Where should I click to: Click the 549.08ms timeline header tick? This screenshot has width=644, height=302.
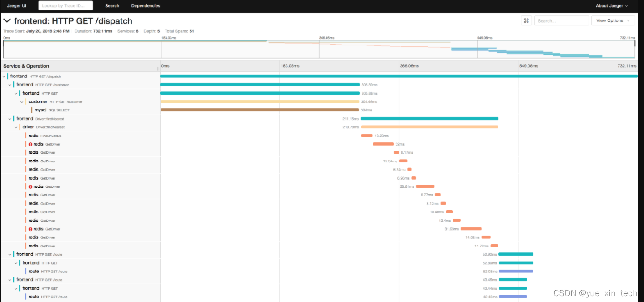pyautogui.click(x=529, y=66)
